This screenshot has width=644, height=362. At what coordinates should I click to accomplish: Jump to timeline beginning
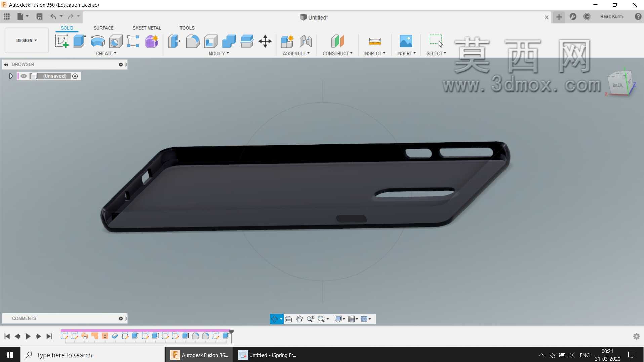(7, 336)
